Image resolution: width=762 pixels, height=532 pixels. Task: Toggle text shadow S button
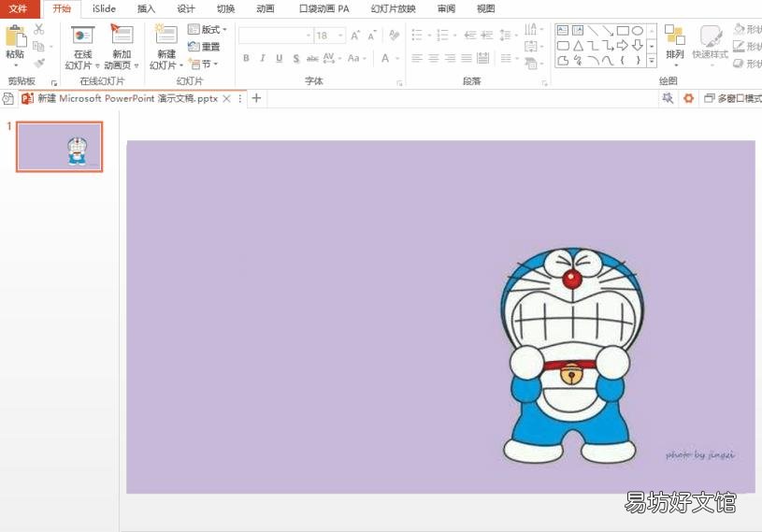click(296, 59)
